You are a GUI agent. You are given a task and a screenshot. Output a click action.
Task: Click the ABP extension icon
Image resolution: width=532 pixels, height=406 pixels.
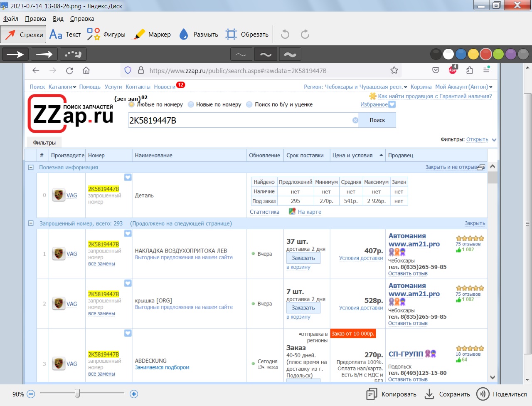453,69
